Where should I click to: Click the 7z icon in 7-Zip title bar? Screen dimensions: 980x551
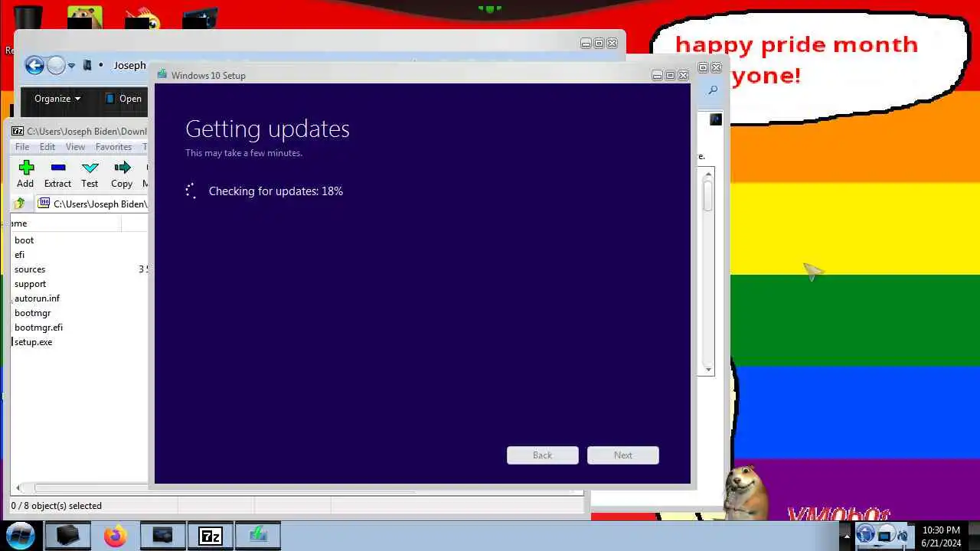18,131
